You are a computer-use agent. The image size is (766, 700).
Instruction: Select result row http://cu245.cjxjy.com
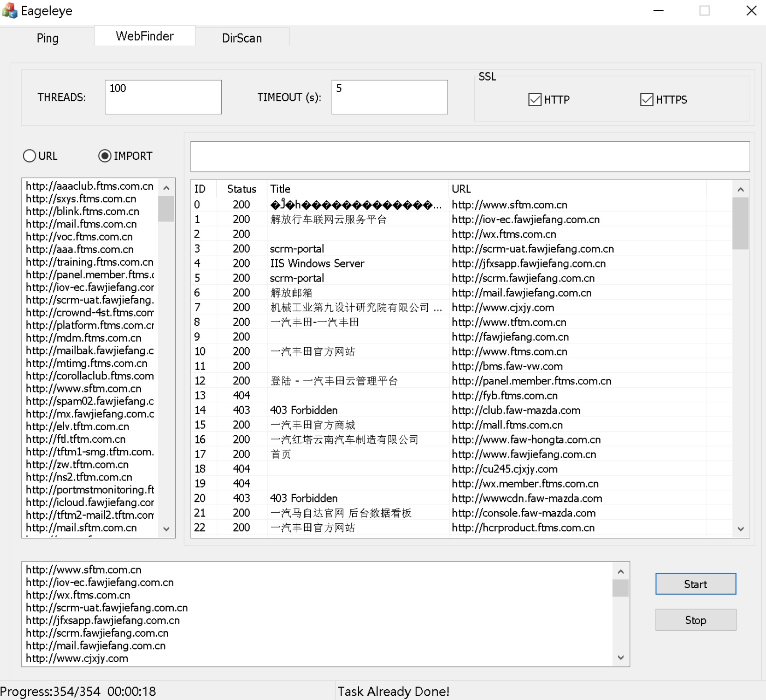[x=461, y=469]
